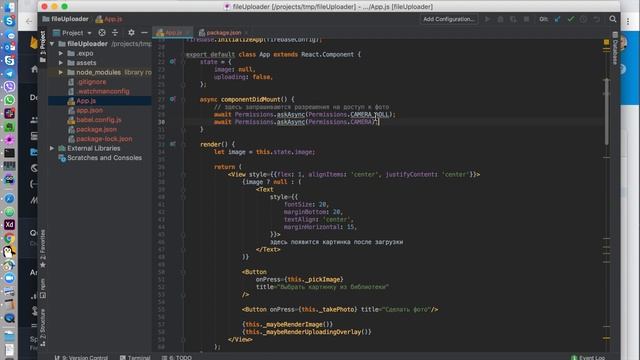Toggle the Project tool window stripe button
This screenshot has height=360, width=640.
tap(43, 46)
